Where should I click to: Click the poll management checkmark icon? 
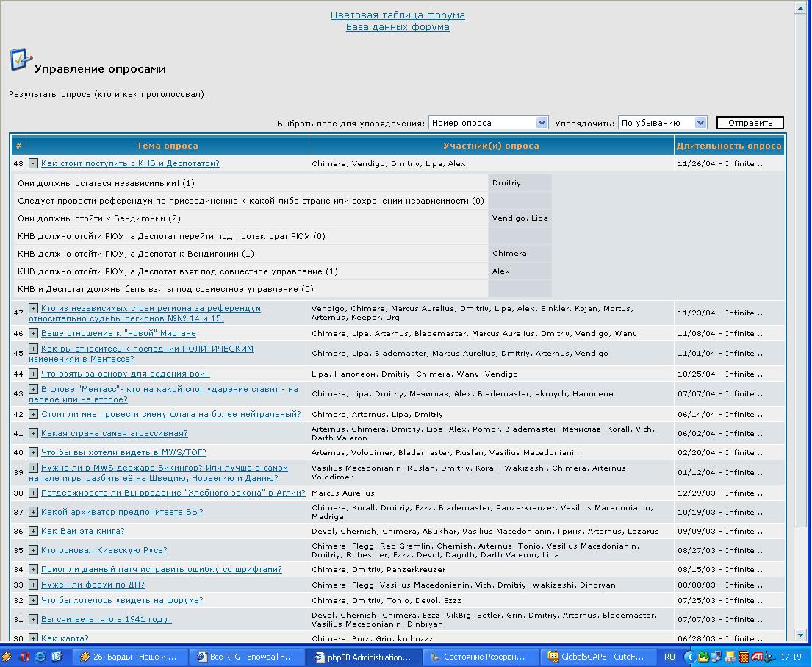[x=21, y=60]
